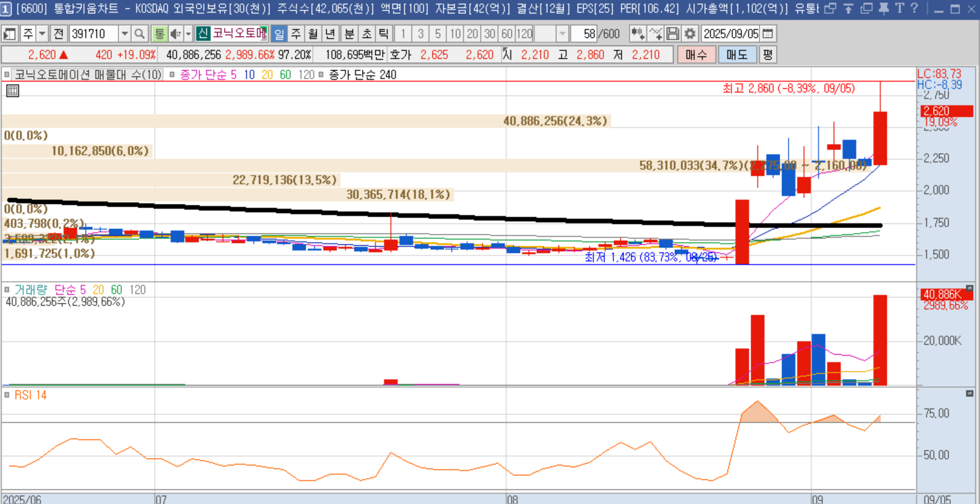Click the 신 signal icon before stock name

203,34
